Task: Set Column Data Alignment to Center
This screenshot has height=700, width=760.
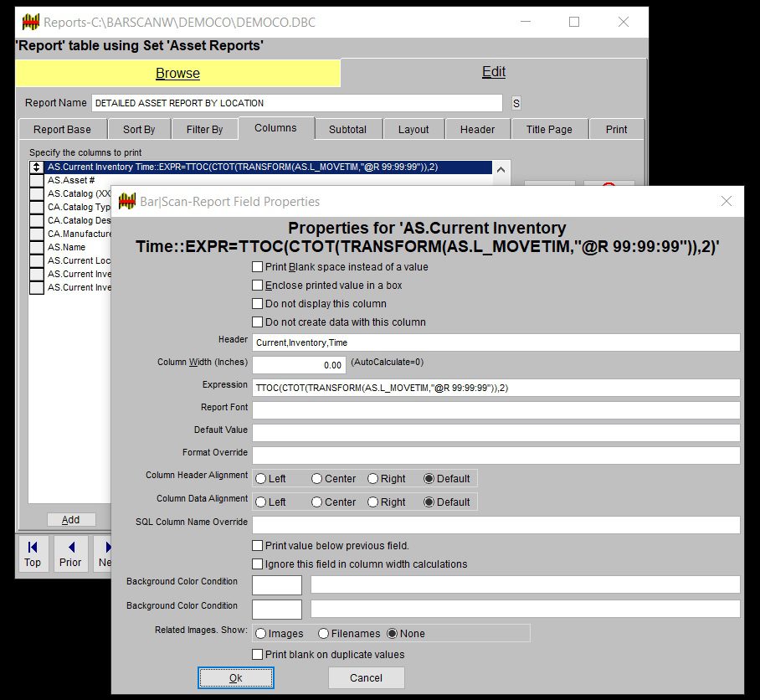Action: click(x=333, y=502)
